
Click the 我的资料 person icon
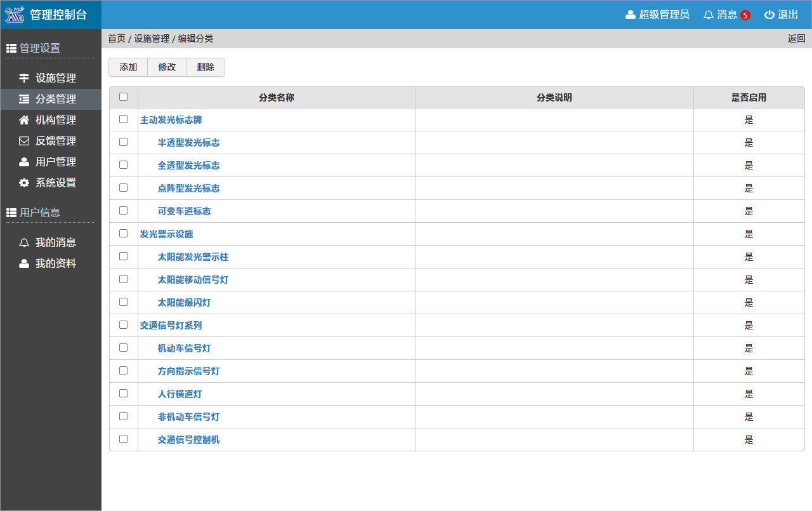[24, 263]
